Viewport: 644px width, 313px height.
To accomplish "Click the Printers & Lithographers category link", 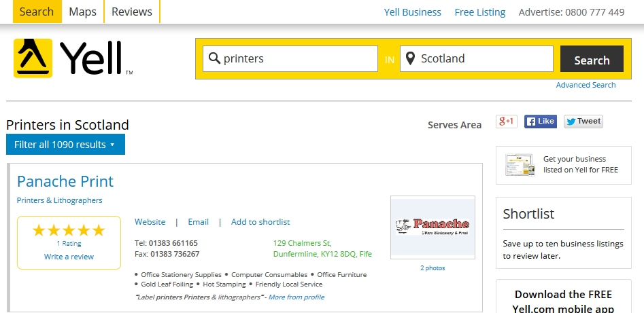I will click(60, 200).
